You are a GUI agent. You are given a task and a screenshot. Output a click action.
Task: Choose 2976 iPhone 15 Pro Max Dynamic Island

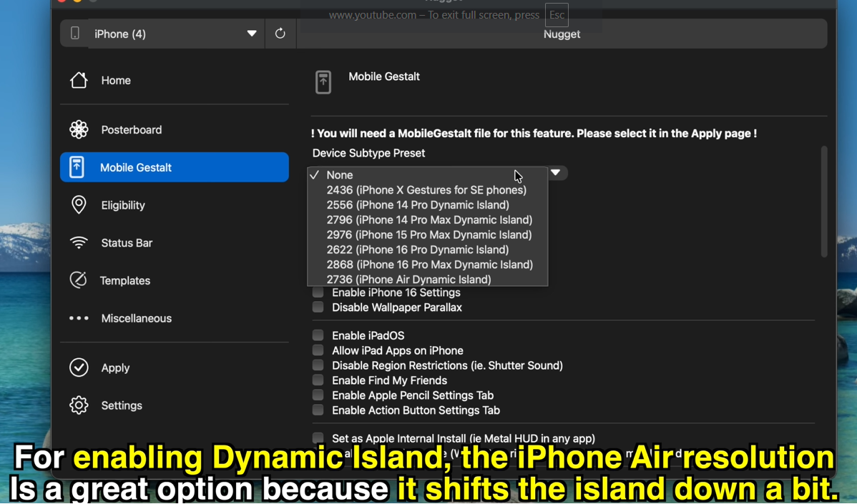pos(427,234)
